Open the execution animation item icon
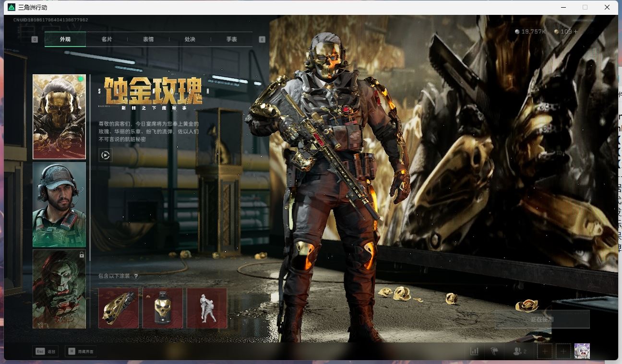Image resolution: width=622 pixels, height=364 pixels. coord(207,308)
